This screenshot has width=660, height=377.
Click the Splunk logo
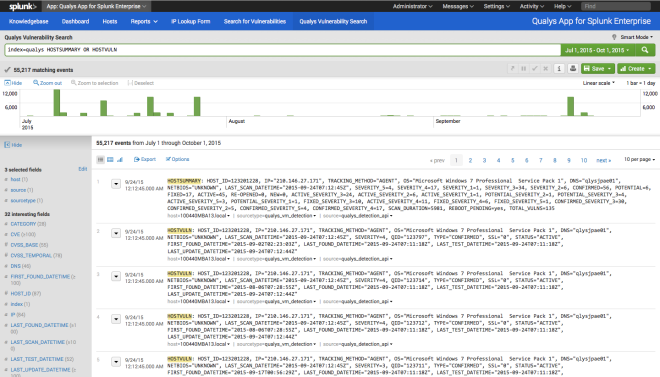(x=22, y=6)
